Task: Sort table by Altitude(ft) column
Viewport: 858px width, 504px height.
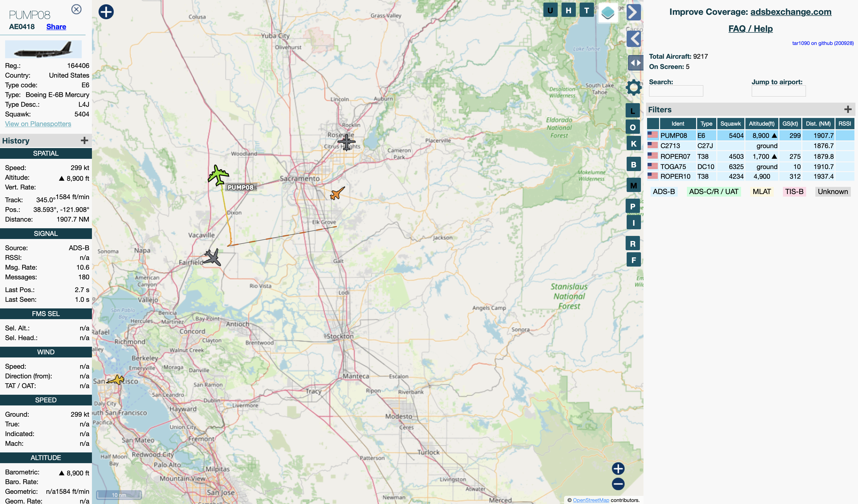Action: (761, 124)
